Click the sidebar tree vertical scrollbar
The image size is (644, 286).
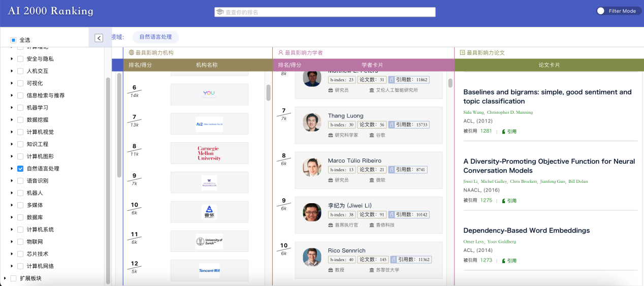pyautogui.click(x=108, y=180)
